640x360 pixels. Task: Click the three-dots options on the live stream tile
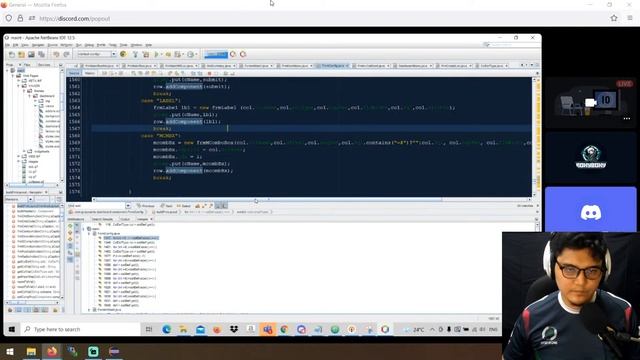[x=627, y=118]
